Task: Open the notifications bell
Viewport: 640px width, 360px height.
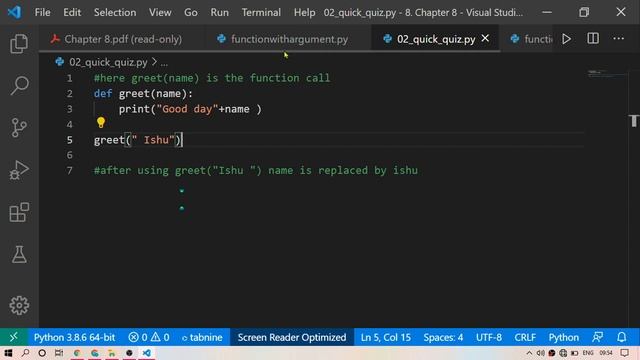Action: pyautogui.click(x=621, y=337)
